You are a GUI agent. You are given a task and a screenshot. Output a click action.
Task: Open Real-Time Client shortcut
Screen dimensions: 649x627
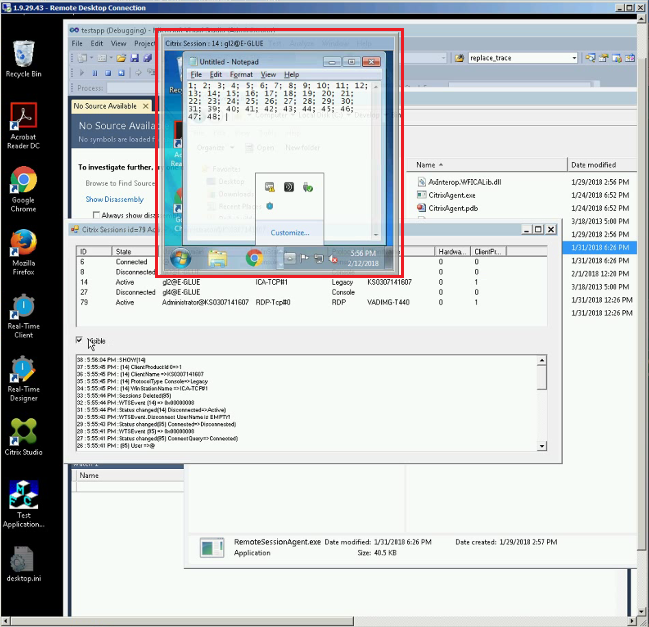click(x=23, y=316)
